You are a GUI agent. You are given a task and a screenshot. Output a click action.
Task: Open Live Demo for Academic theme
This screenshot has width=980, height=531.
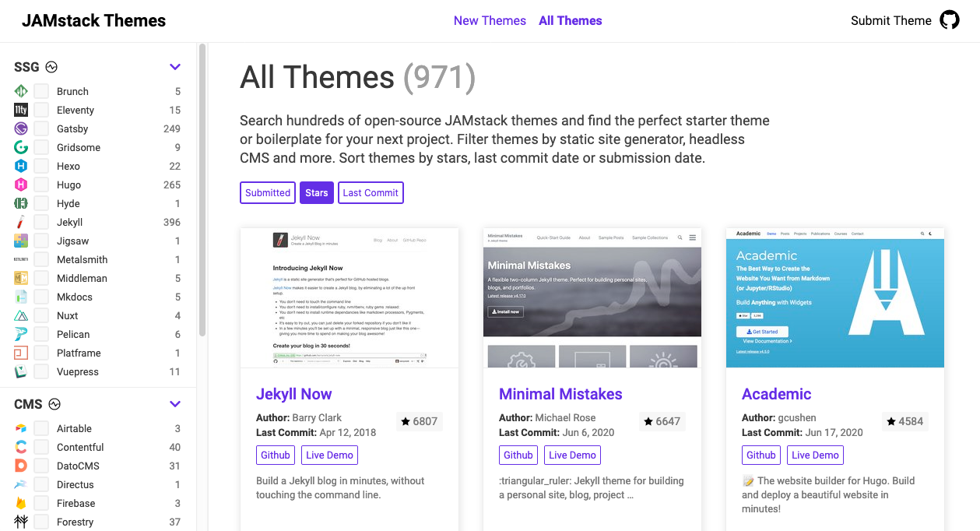815,455
